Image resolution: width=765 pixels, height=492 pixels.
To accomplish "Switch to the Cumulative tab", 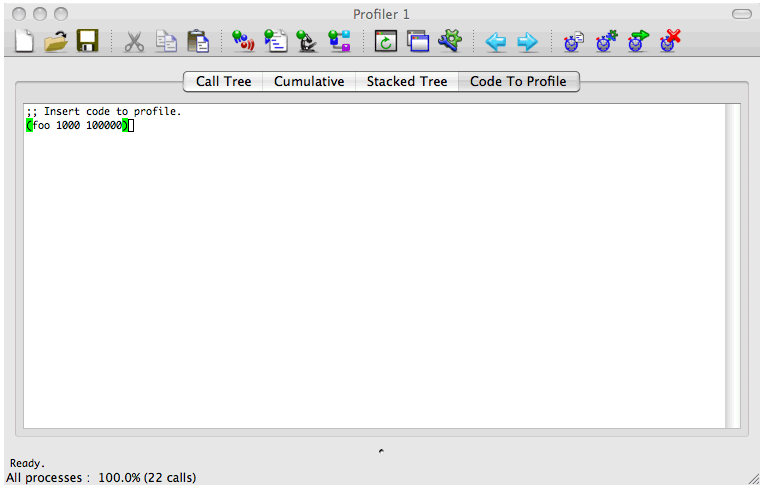I will tap(309, 82).
